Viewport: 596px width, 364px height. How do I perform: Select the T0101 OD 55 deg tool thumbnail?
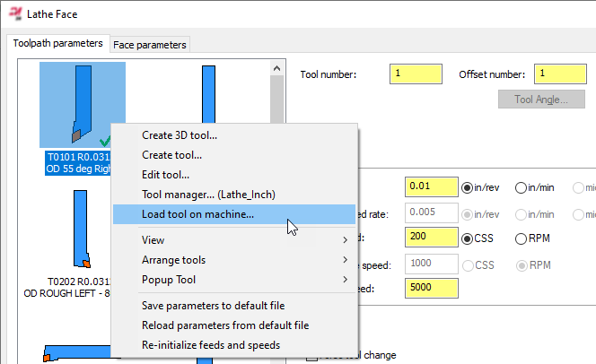83,105
